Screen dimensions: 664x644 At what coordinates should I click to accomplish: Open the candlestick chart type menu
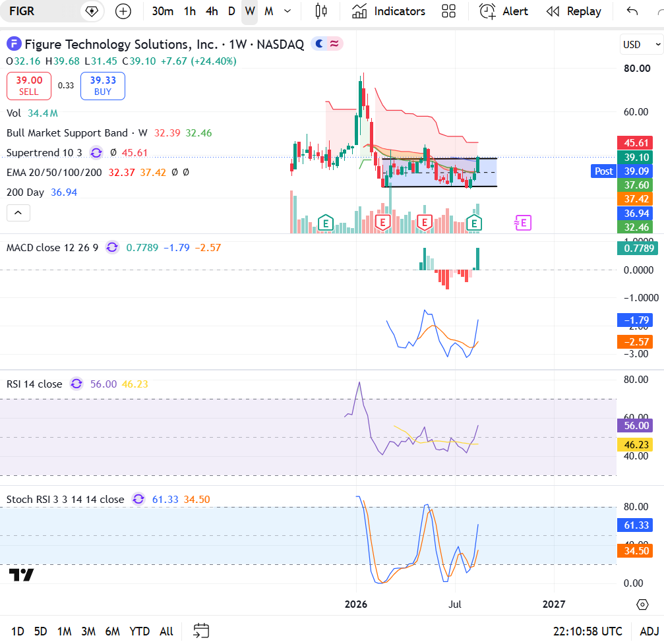click(x=321, y=11)
